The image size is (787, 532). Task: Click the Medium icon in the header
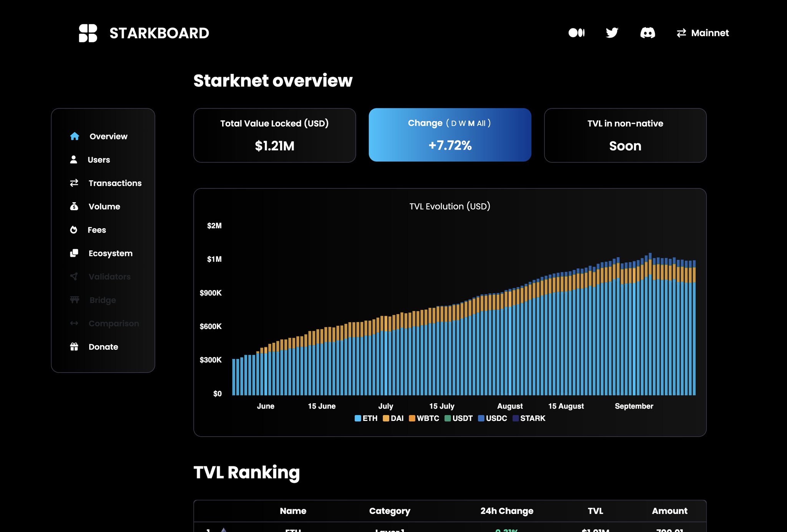click(x=577, y=33)
